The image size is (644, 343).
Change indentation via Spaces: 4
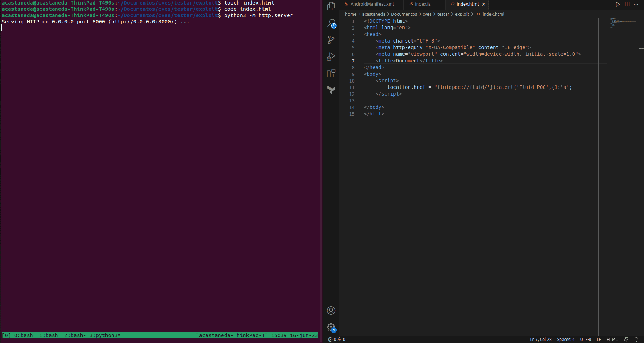(566, 340)
